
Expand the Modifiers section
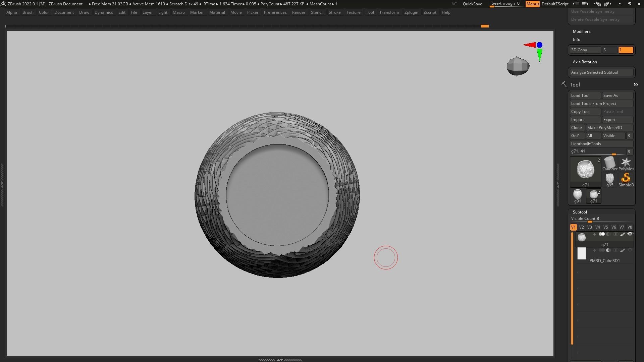[x=582, y=32]
